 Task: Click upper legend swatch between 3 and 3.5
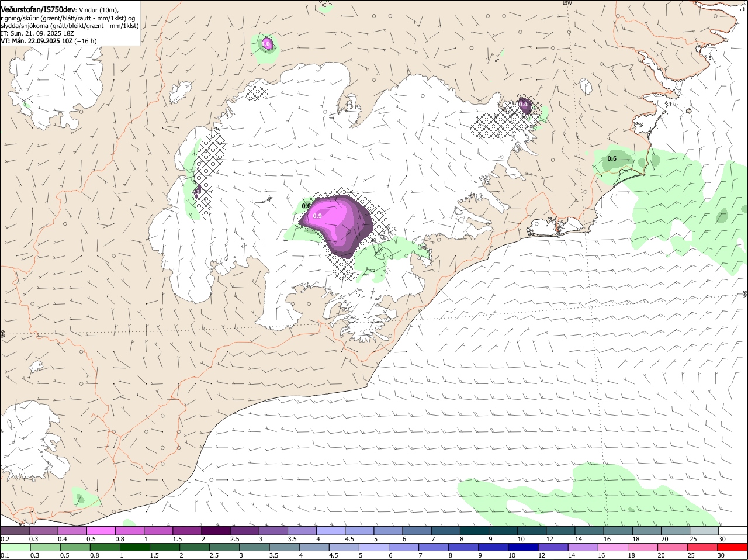click(273, 531)
